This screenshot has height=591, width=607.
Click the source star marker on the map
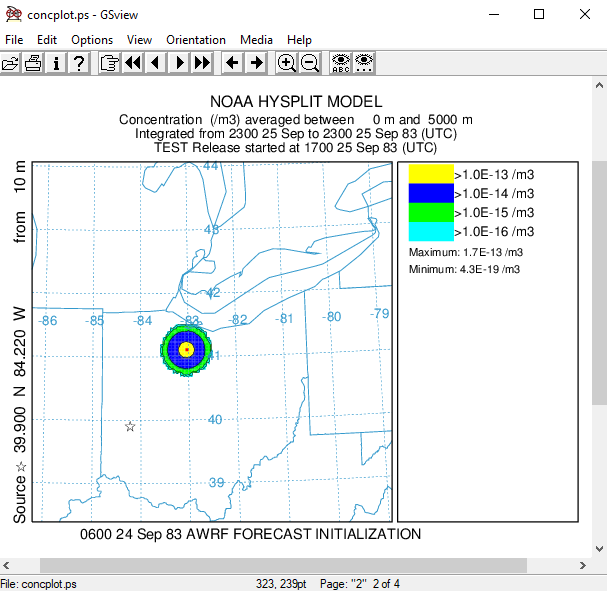pyautogui.click(x=130, y=427)
